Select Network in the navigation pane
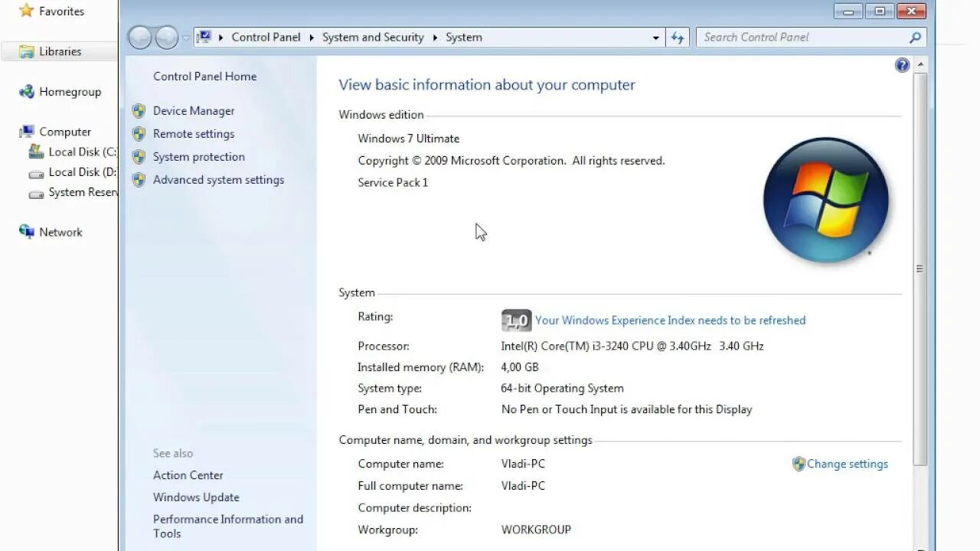This screenshot has height=551, width=980. coord(60,232)
